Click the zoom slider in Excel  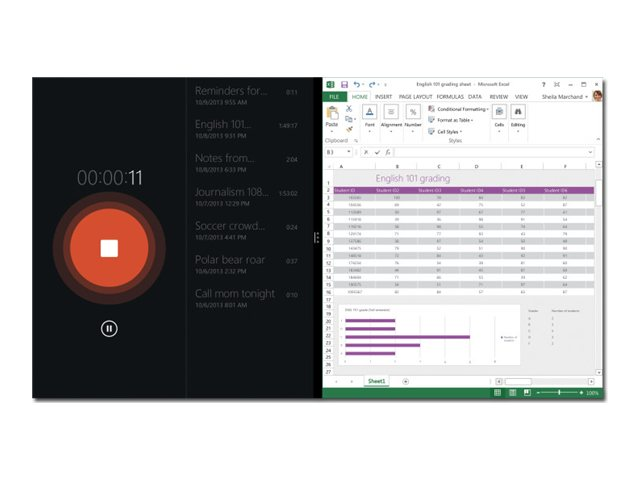tap(559, 393)
